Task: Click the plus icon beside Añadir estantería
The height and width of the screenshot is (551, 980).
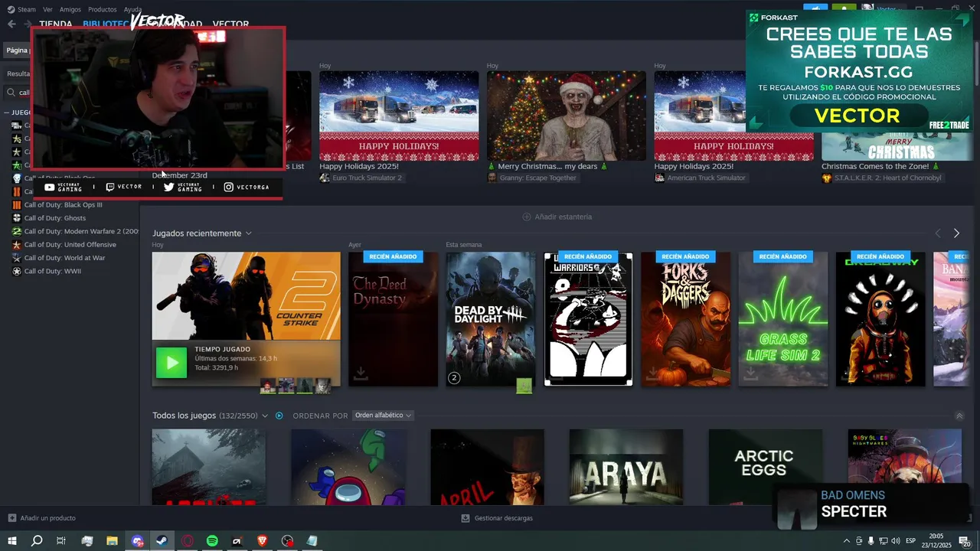Action: (527, 217)
